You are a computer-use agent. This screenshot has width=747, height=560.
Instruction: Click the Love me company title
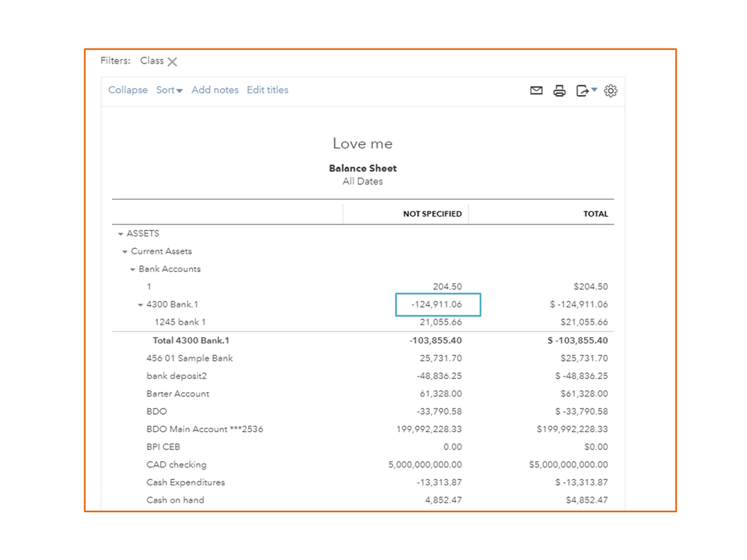point(363,144)
